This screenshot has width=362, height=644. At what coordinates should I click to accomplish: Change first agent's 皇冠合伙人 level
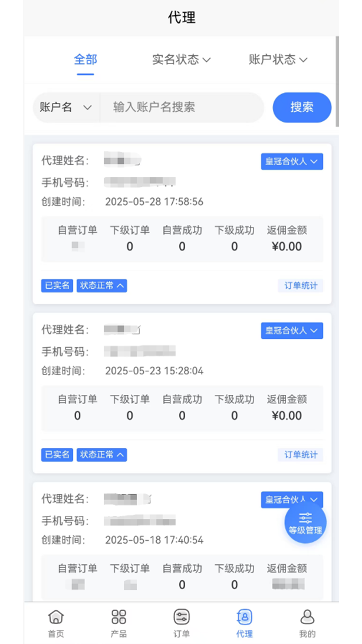tap(292, 162)
